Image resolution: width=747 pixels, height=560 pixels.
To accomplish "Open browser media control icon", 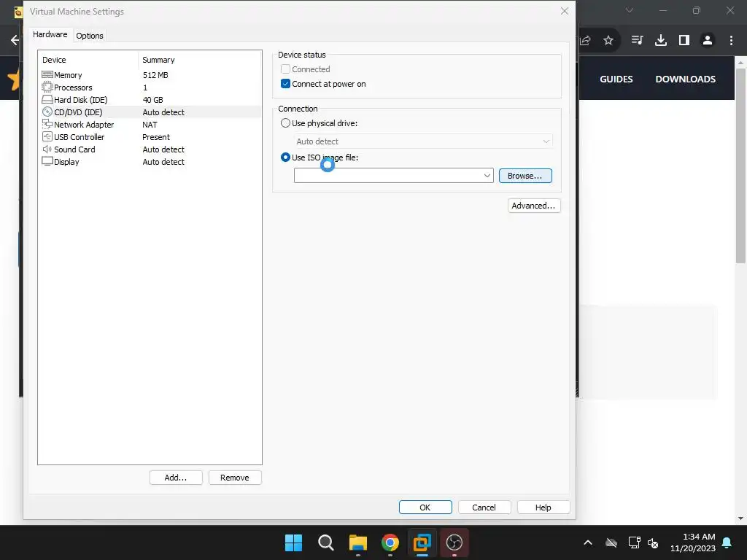I will (x=637, y=40).
